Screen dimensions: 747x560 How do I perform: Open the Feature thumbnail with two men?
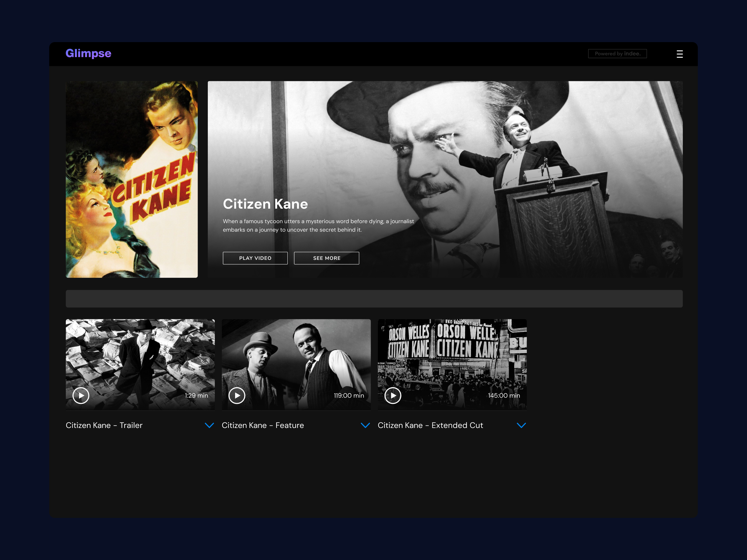(x=296, y=365)
